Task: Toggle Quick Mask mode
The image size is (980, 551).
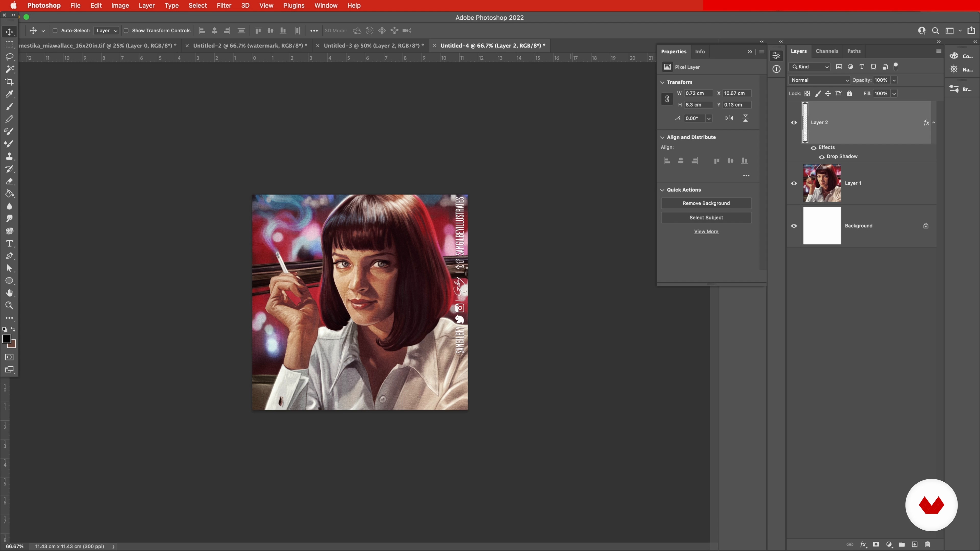Action: (9, 357)
